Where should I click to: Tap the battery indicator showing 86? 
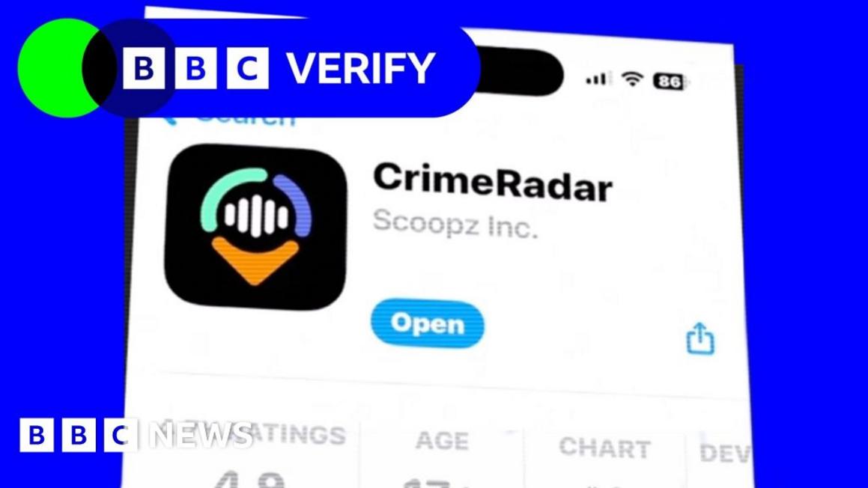[x=670, y=82]
